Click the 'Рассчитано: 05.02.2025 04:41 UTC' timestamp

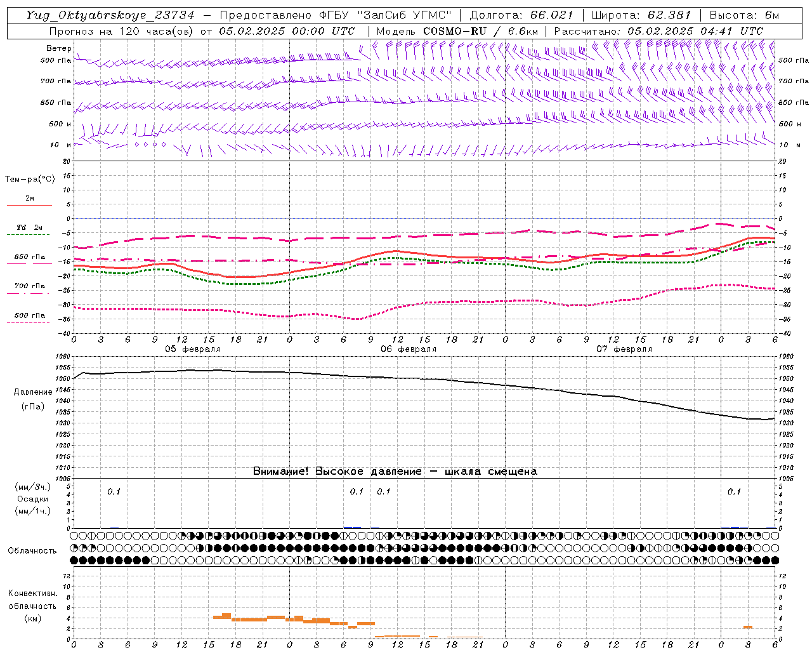(658, 31)
